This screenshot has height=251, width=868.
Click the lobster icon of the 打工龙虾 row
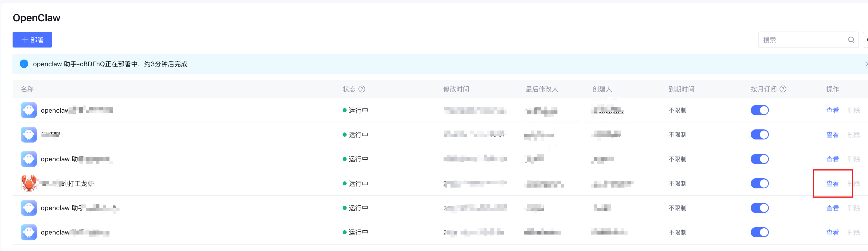click(29, 183)
